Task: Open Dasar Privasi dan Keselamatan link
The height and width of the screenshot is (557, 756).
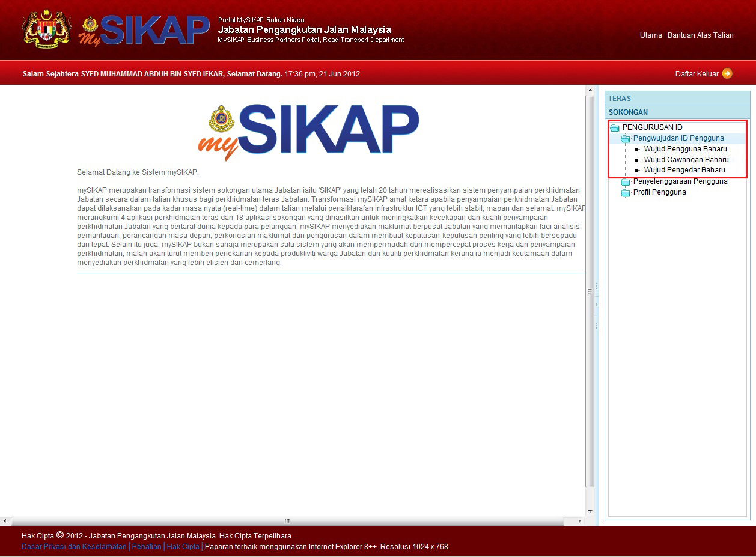Action: pyautogui.click(x=74, y=547)
